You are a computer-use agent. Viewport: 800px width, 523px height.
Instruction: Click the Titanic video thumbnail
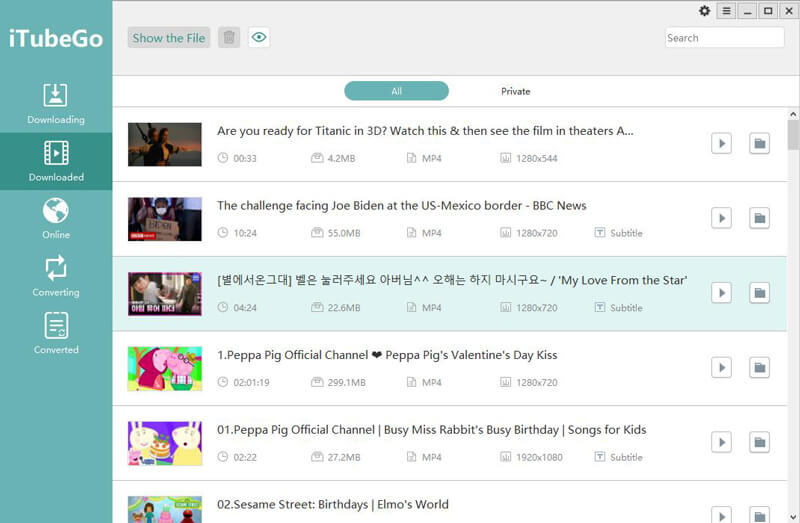[x=165, y=144]
